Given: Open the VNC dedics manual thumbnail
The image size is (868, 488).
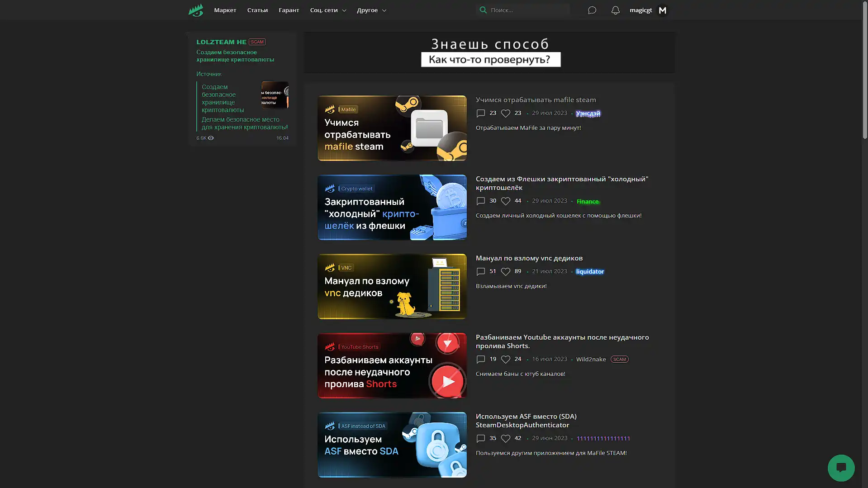Looking at the screenshot, I should coord(392,286).
